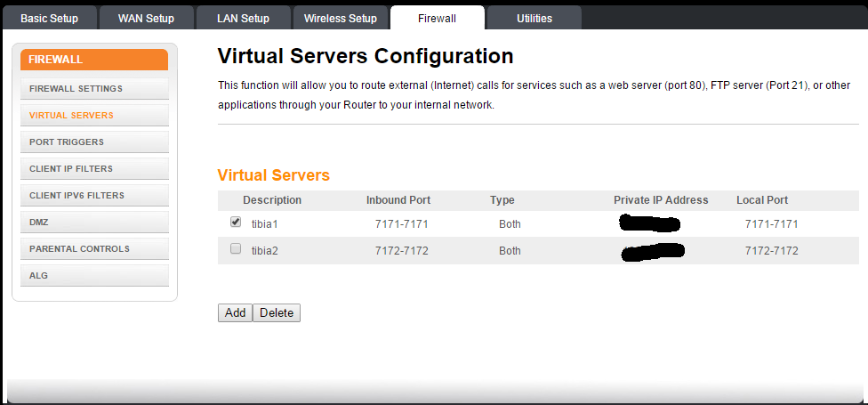Screen dimensions: 868x405
Task: Click the tibia2 description text
Action: pos(265,251)
